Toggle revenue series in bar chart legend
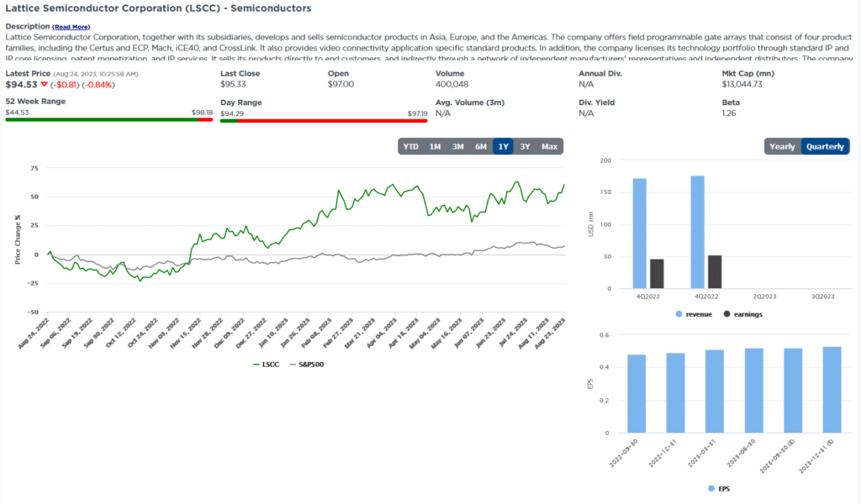Viewport: 861px width, 504px height. pos(694,314)
